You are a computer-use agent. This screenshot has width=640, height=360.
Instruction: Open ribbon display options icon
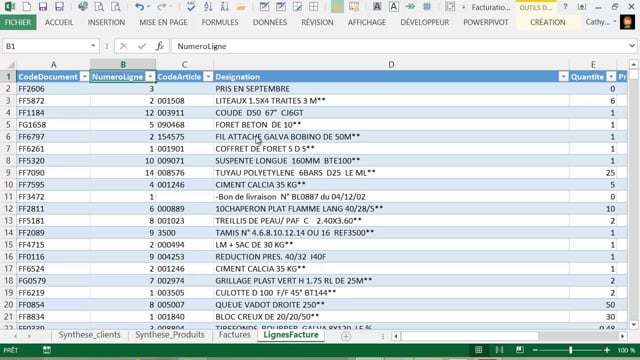point(582,7)
